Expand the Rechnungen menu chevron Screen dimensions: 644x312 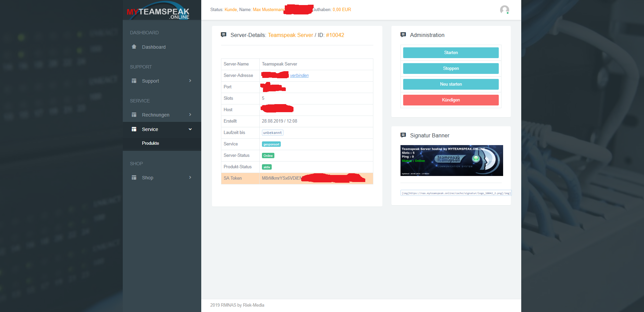tap(190, 115)
